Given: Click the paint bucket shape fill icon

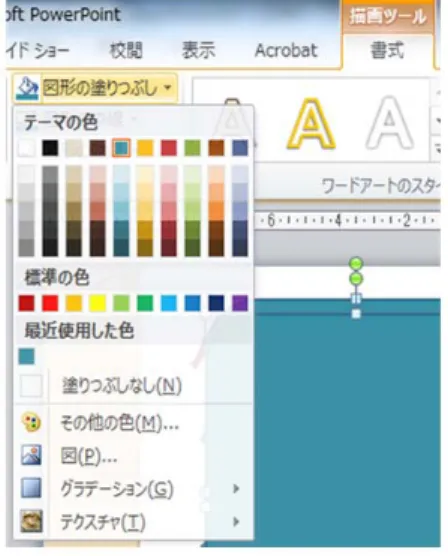Looking at the screenshot, I should 27,88.
